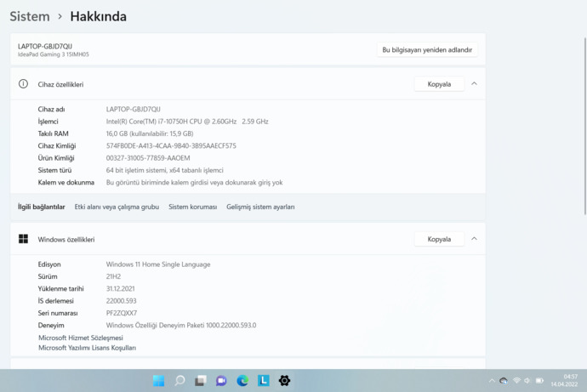Select the OS build 22000.593
This screenshot has height=392, width=587.
(x=122, y=301)
